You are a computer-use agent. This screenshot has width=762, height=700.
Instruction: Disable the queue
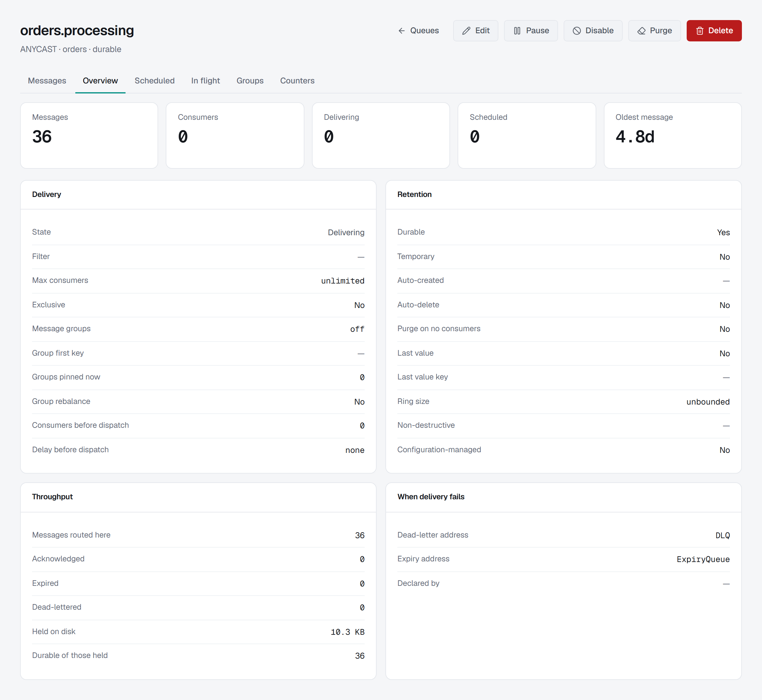click(593, 31)
